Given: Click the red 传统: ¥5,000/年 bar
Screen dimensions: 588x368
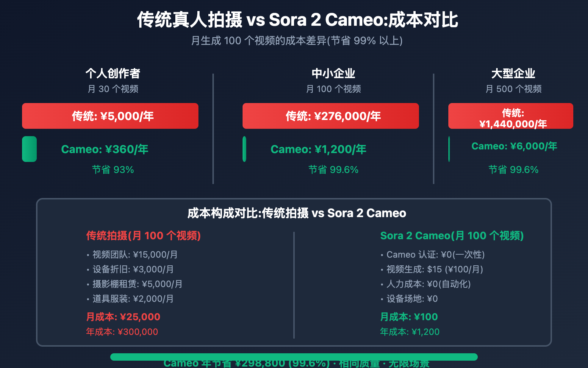Looking at the screenshot, I should [x=110, y=116].
